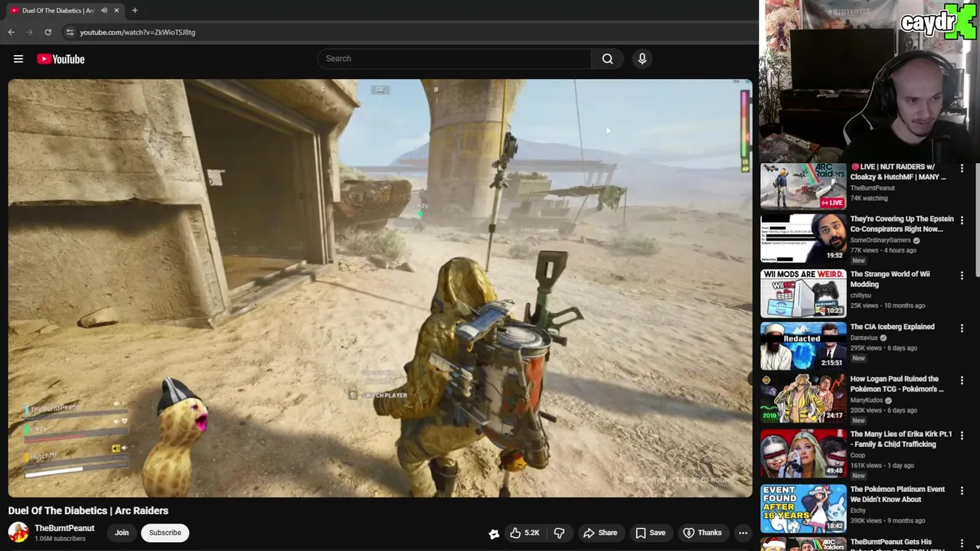Click Dantavius channel name
This screenshot has height=551, width=980.
[x=864, y=337]
